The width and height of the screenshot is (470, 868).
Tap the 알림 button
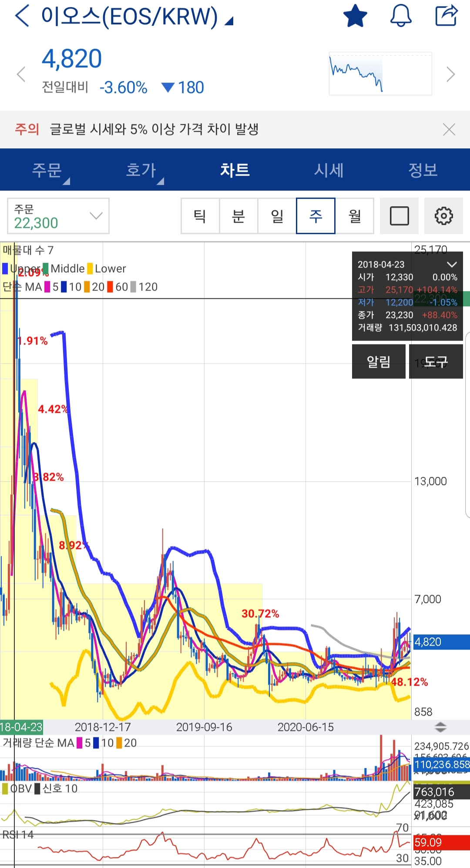pyautogui.click(x=379, y=362)
